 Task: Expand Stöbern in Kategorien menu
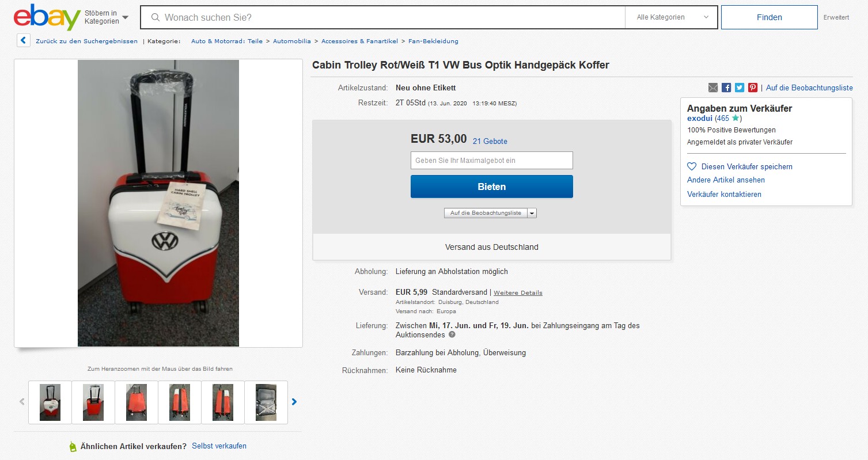pyautogui.click(x=107, y=17)
